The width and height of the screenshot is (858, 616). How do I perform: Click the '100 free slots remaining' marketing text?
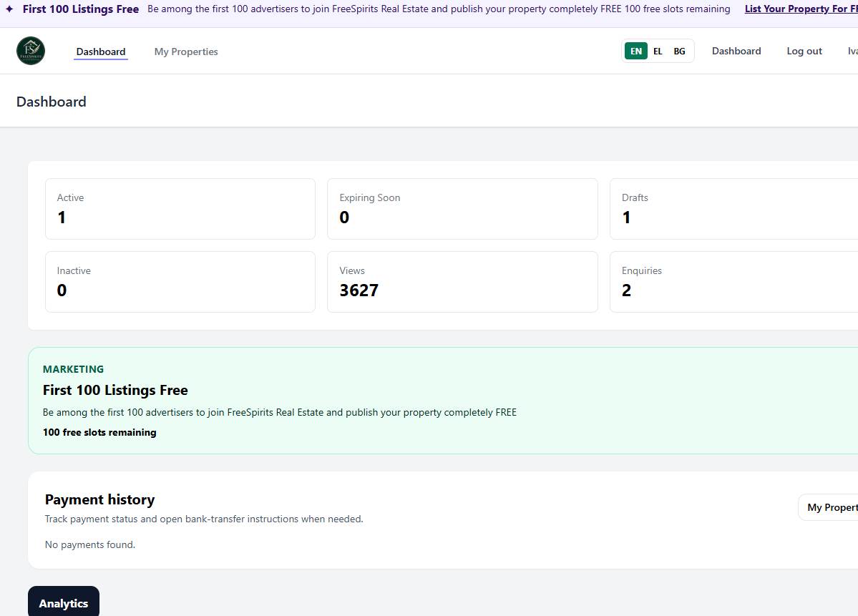point(99,432)
